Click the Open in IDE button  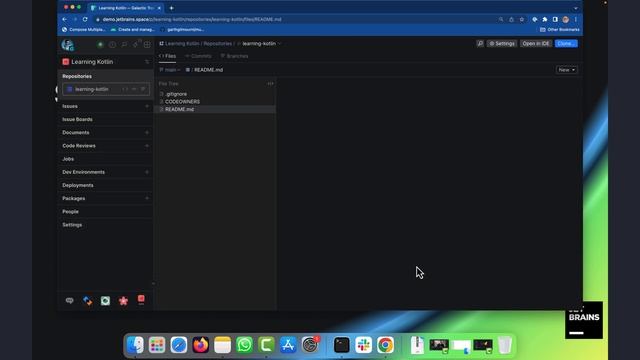tap(536, 43)
